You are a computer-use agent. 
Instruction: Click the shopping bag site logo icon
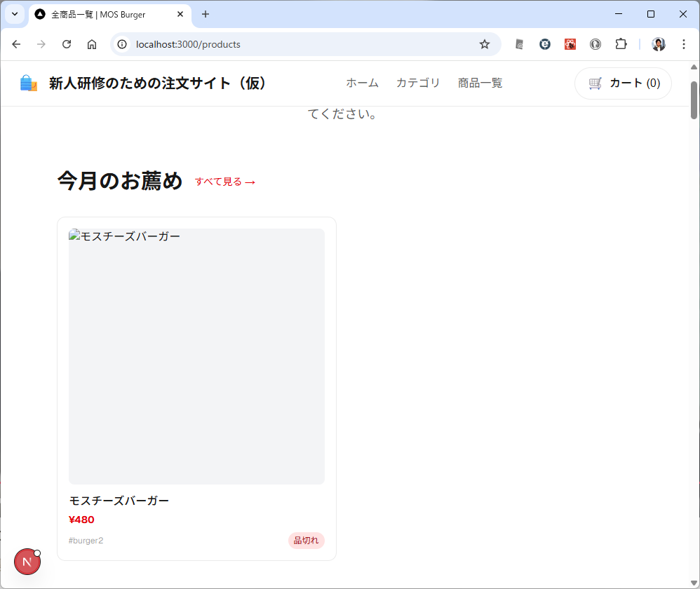pos(29,83)
